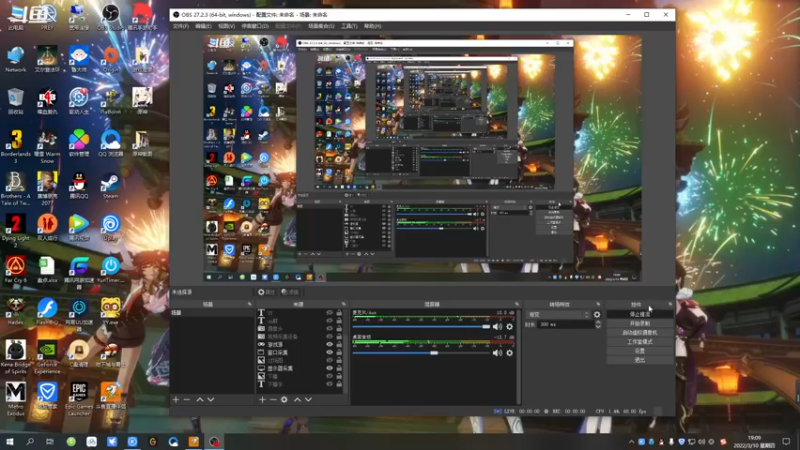Toggle visibility of 游戏源 source
The image size is (800, 450).
(330, 344)
